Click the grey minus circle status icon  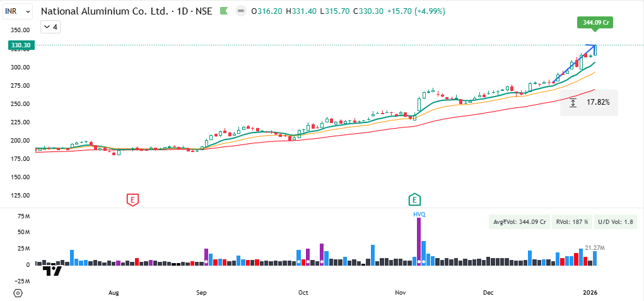tap(241, 11)
